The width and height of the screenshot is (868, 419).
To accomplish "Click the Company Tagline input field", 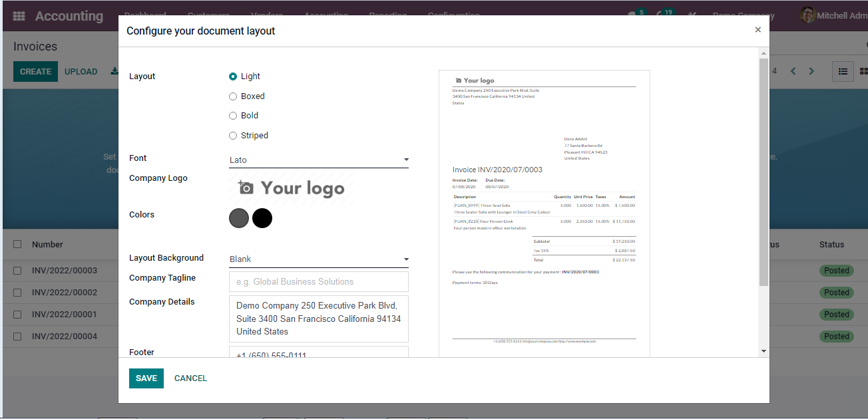I will tap(318, 282).
